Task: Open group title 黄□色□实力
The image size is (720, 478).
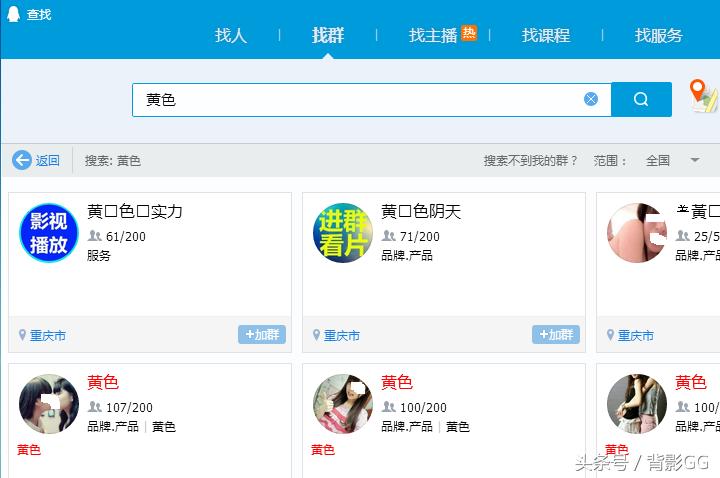Action: tap(135, 212)
